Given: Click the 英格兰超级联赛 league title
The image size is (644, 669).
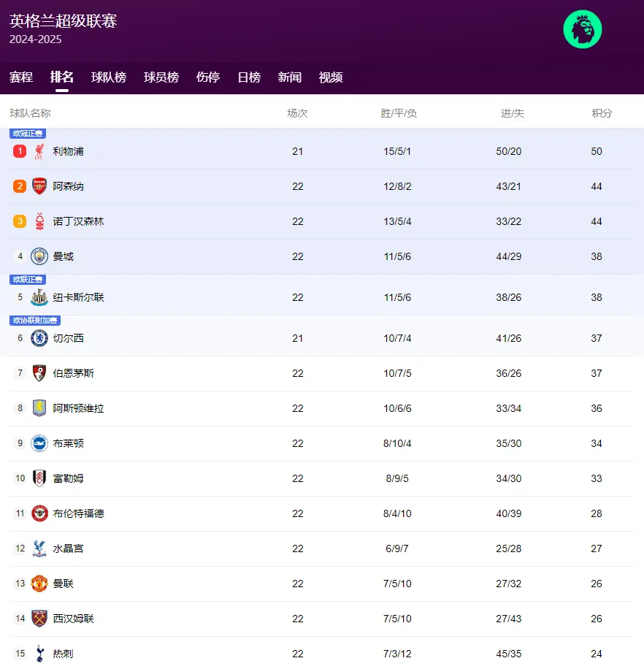Looking at the screenshot, I should click(x=64, y=20).
